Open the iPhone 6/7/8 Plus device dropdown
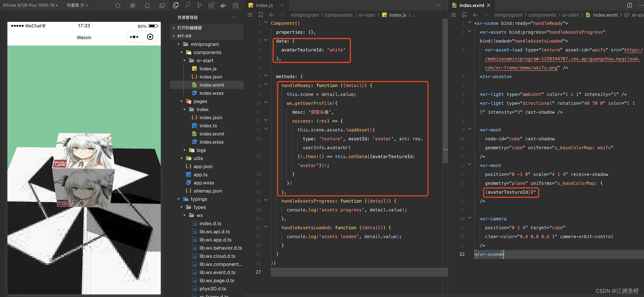Viewport: 644px width, 297px height. [x=30, y=5]
